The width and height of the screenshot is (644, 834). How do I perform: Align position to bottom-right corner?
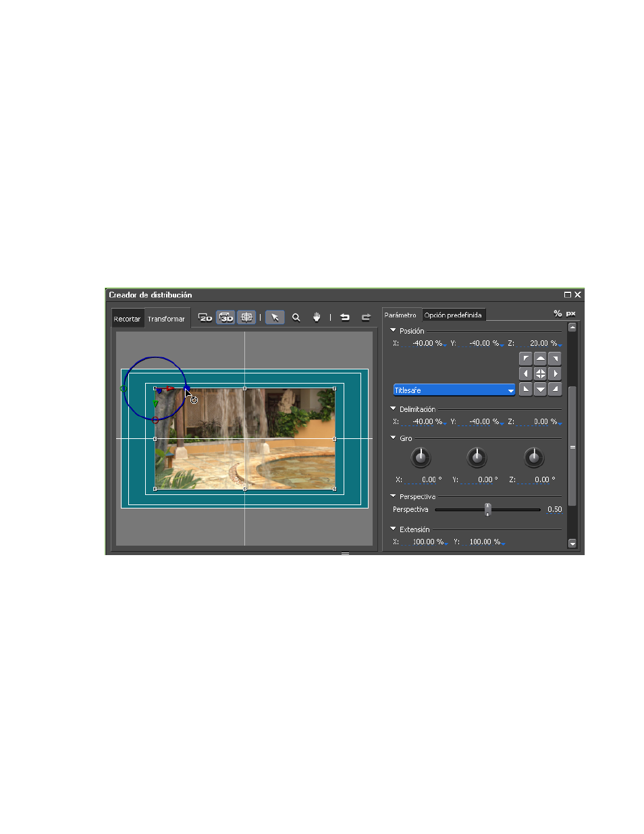point(555,388)
